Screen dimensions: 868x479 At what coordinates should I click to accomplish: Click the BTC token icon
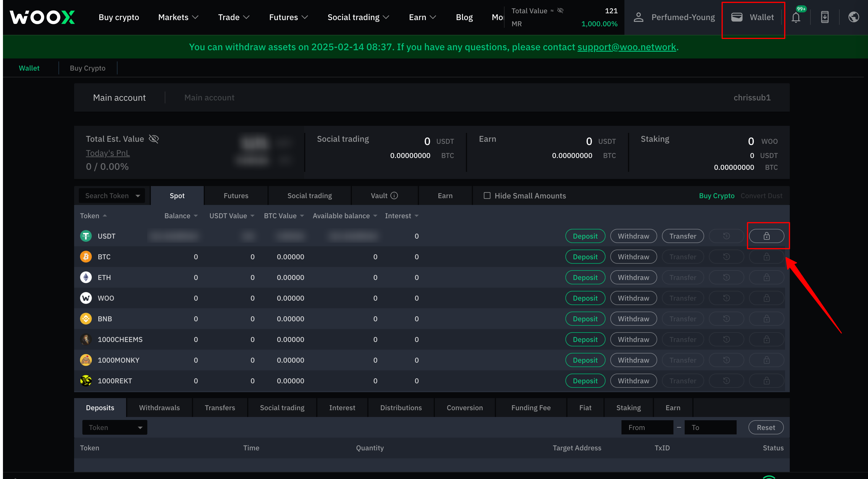coord(86,257)
